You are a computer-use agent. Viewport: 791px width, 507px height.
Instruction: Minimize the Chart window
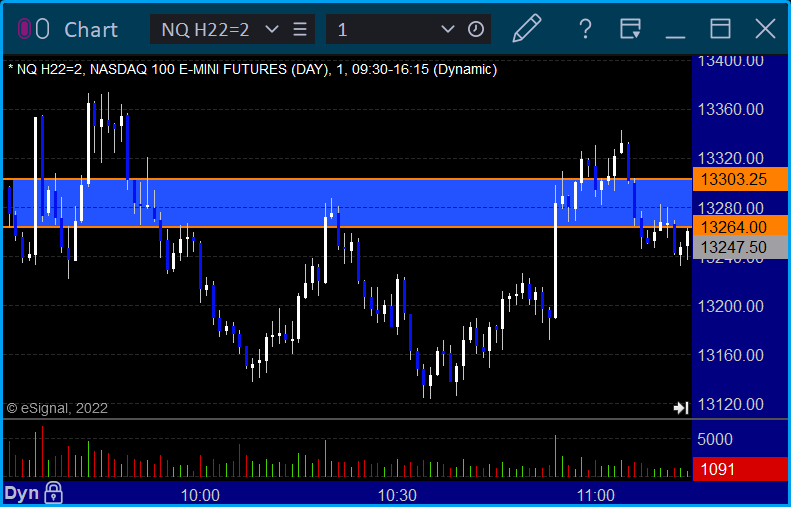[675, 36]
